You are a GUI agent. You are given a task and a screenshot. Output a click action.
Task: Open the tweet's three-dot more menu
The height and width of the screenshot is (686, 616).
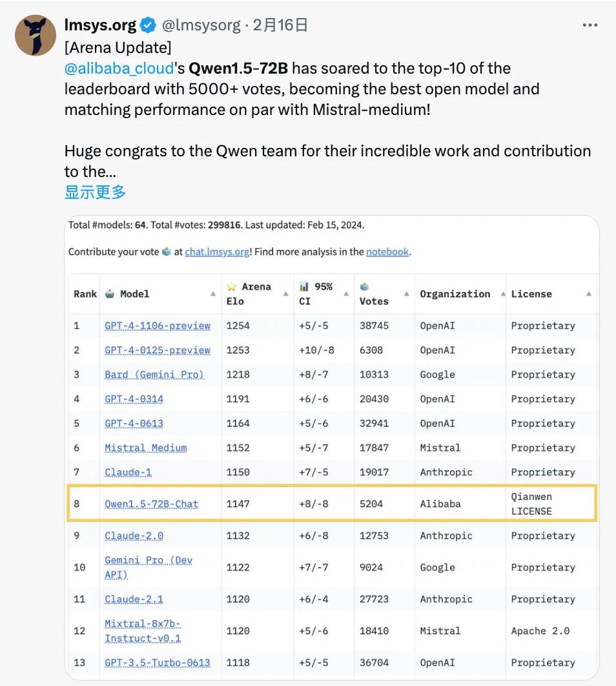coord(590,26)
